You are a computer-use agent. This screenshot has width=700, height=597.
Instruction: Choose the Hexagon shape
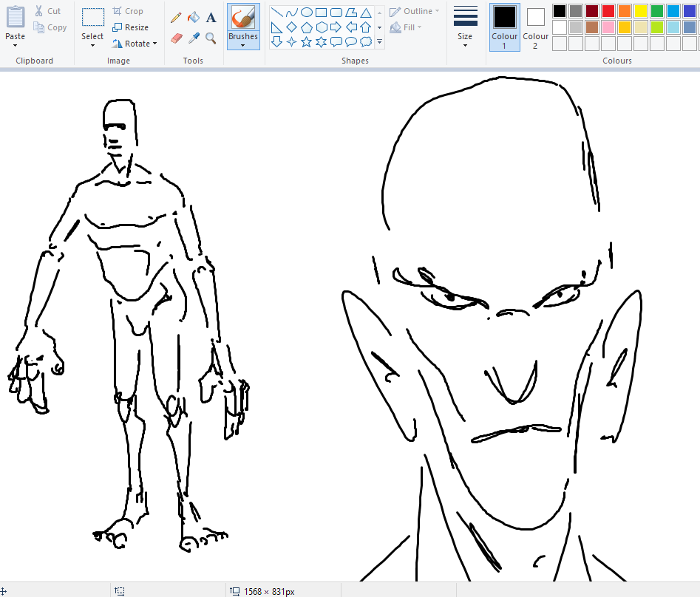pyautogui.click(x=321, y=27)
